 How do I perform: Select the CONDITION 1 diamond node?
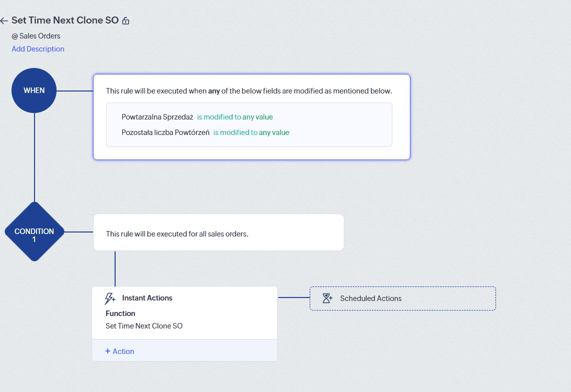(x=34, y=231)
